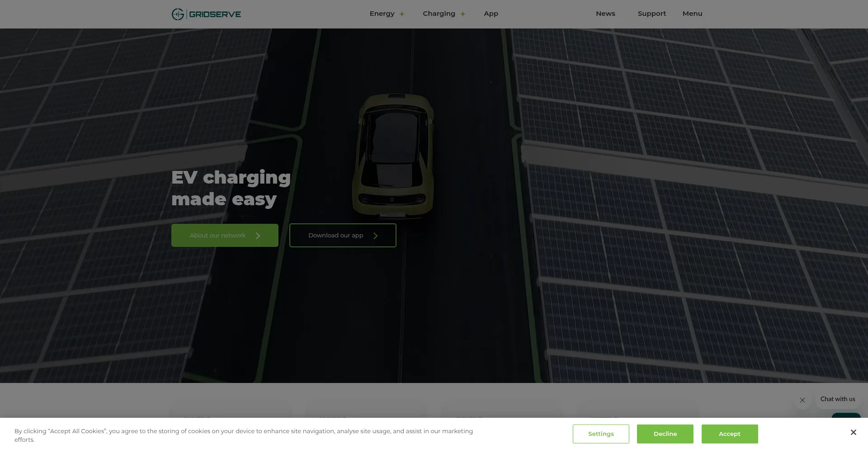This screenshot has width=868, height=449.
Task: Click the Gridserve logo
Action: click(x=206, y=14)
